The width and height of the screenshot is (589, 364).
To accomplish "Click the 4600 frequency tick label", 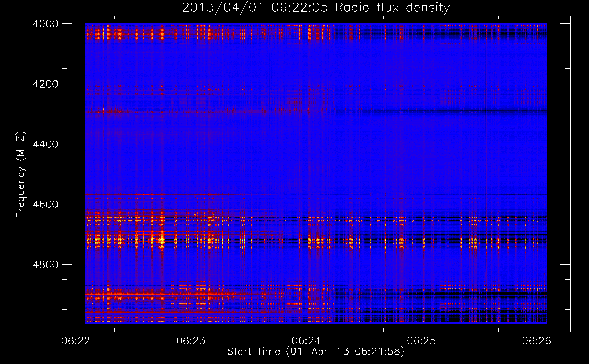I will click(x=46, y=204).
